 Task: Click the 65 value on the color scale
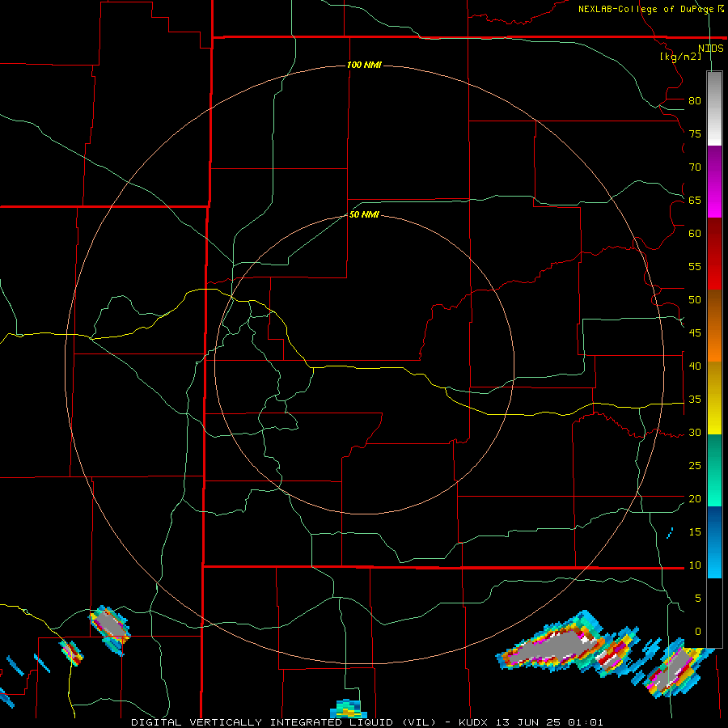coord(695,200)
